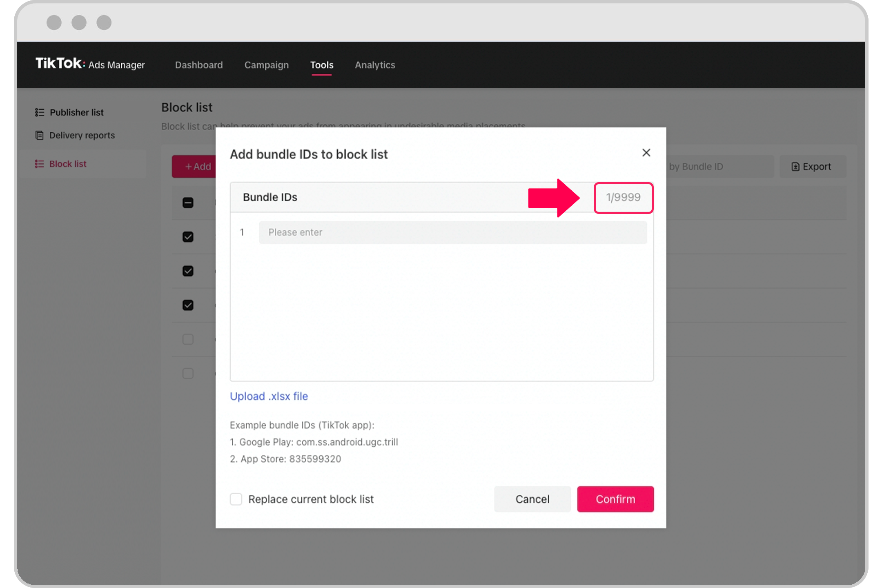Switch to the Analytics tab
The image size is (882, 588).
coord(374,65)
